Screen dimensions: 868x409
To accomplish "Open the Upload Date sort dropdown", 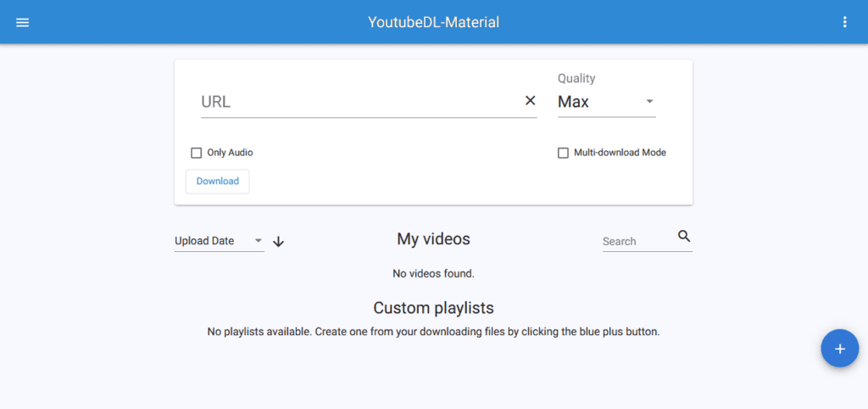I will (220, 241).
